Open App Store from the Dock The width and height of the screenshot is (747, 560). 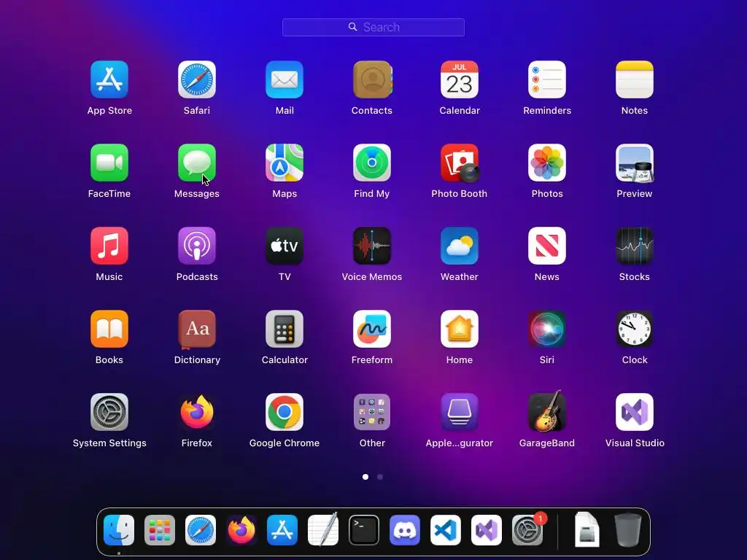(x=282, y=530)
